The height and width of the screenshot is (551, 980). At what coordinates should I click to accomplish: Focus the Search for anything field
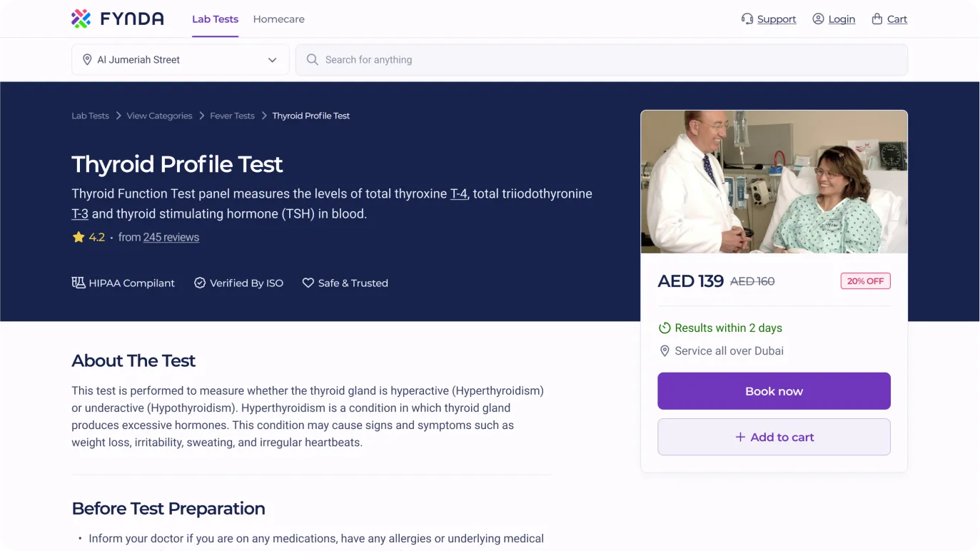pos(602,60)
